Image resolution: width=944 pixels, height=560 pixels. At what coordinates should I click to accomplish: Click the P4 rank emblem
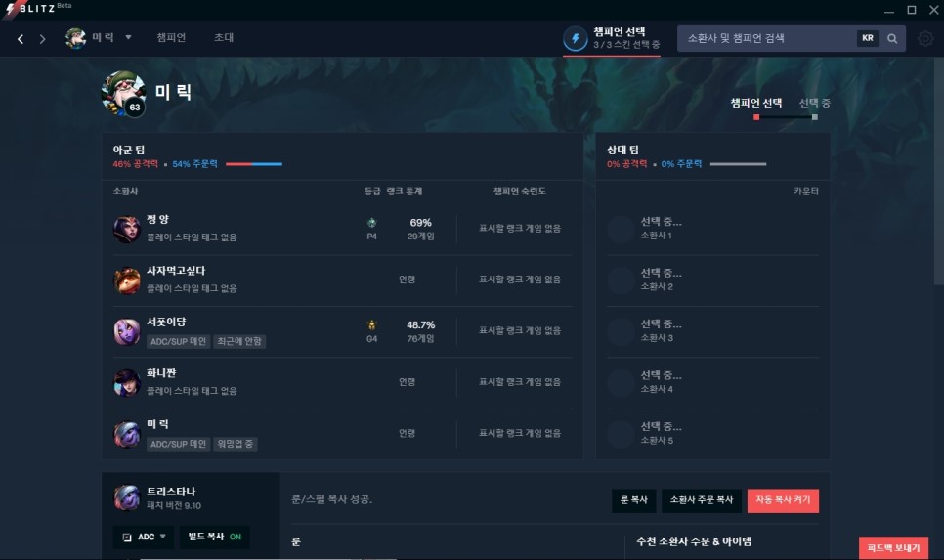[x=371, y=224]
